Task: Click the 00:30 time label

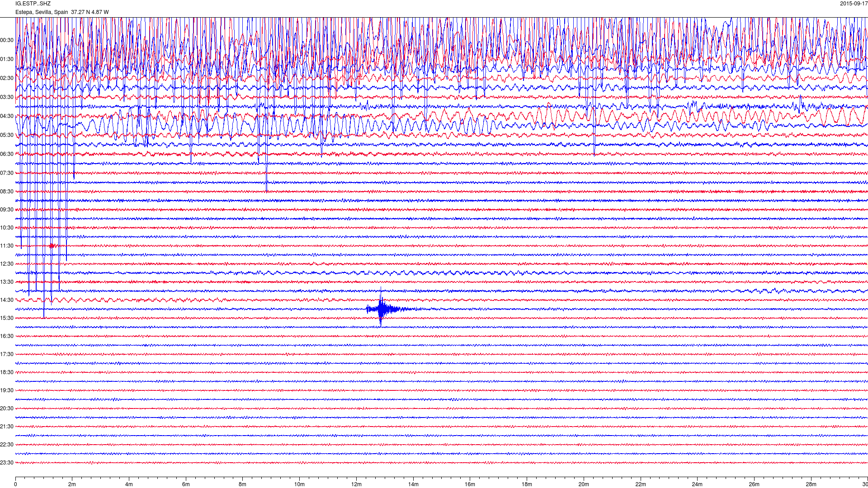Action: (x=7, y=40)
